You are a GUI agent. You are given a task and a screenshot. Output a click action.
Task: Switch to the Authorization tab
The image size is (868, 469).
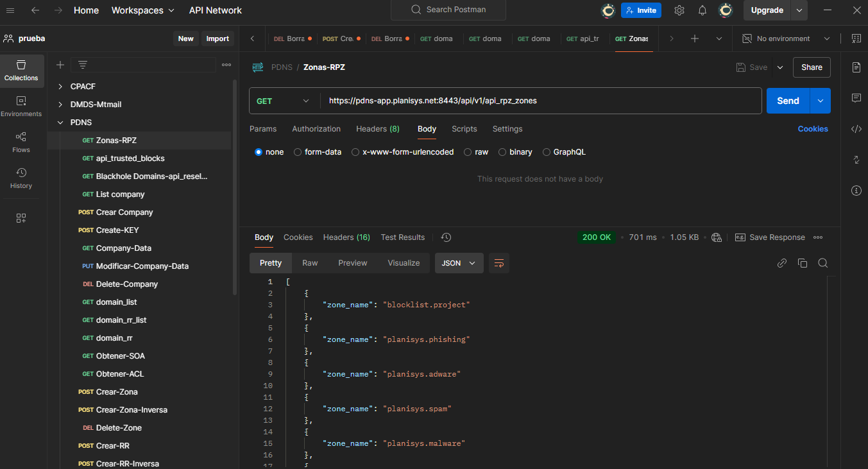(x=316, y=129)
